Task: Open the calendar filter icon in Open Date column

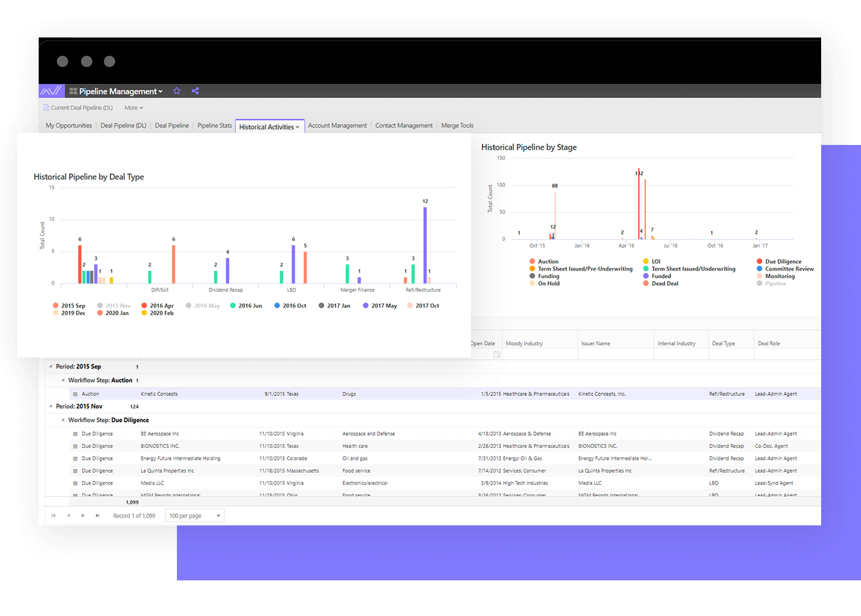Action: click(x=496, y=353)
